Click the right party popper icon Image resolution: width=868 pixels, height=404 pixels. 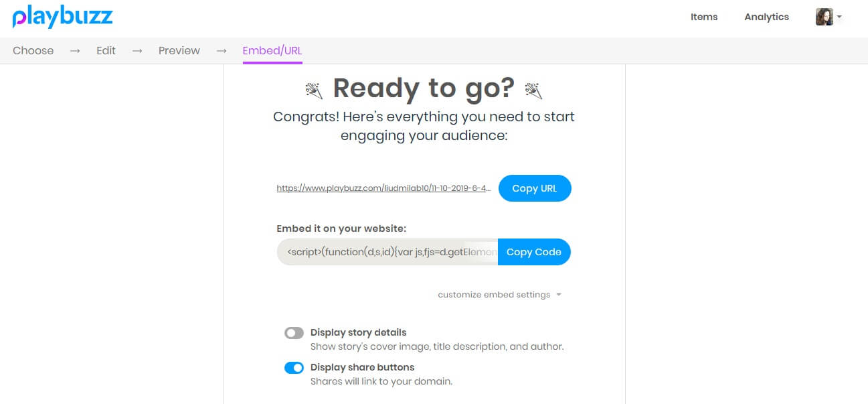tap(533, 89)
